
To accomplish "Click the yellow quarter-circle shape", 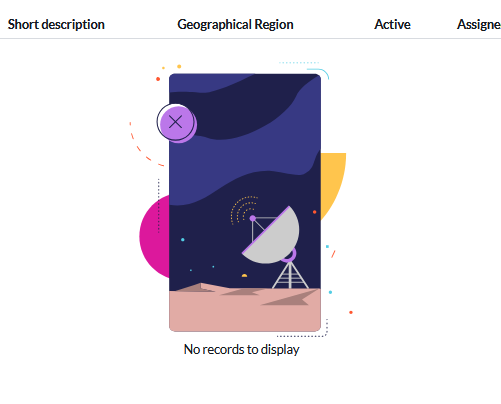I will coord(333,182).
